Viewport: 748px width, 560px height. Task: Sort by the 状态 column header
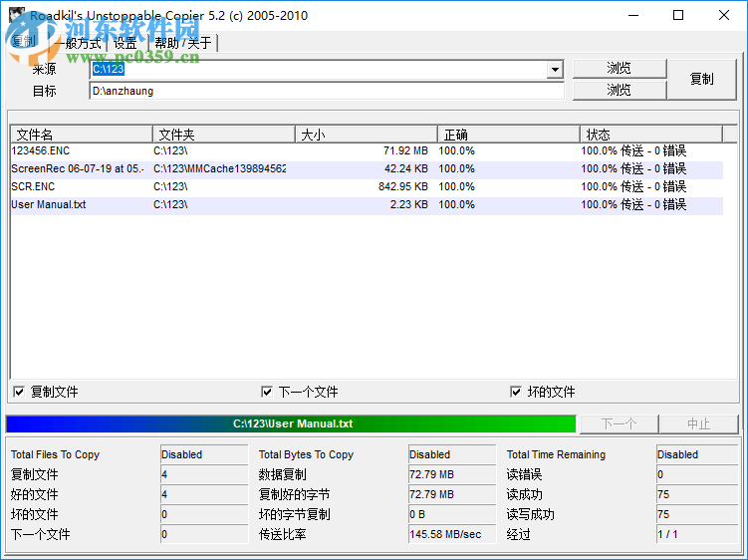point(651,135)
